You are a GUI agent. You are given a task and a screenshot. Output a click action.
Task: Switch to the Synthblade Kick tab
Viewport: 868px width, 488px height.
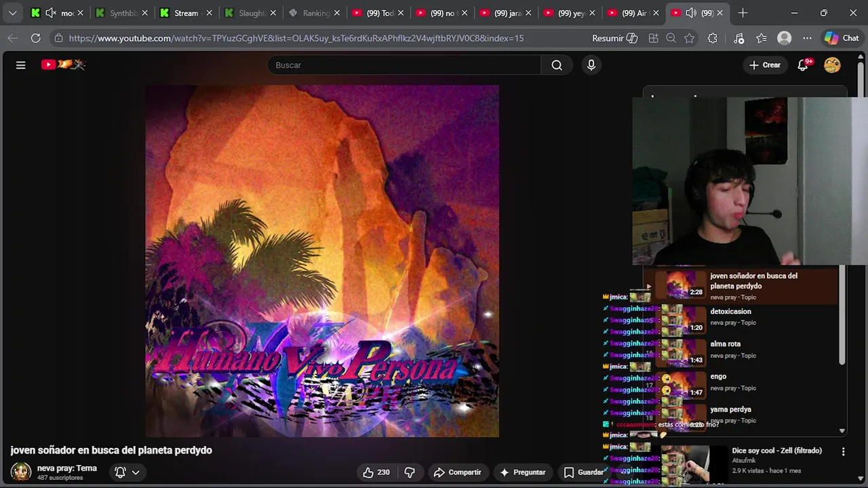tap(122, 13)
